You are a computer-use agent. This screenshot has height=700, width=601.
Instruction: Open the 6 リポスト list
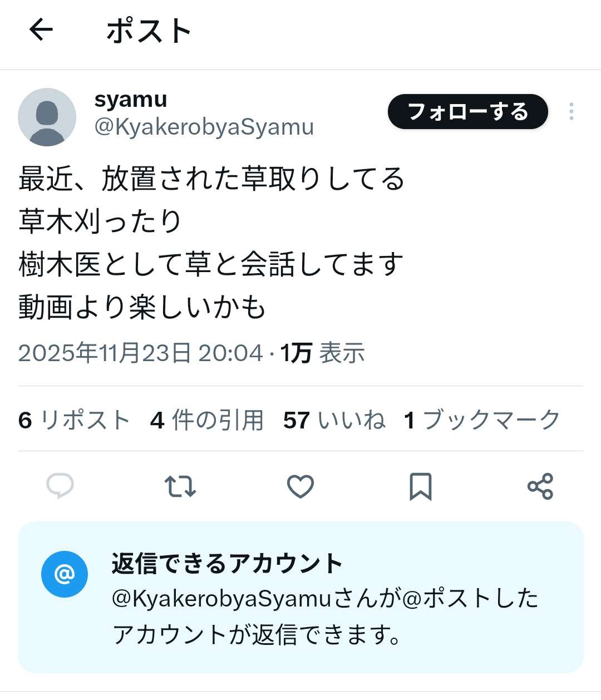point(74,420)
